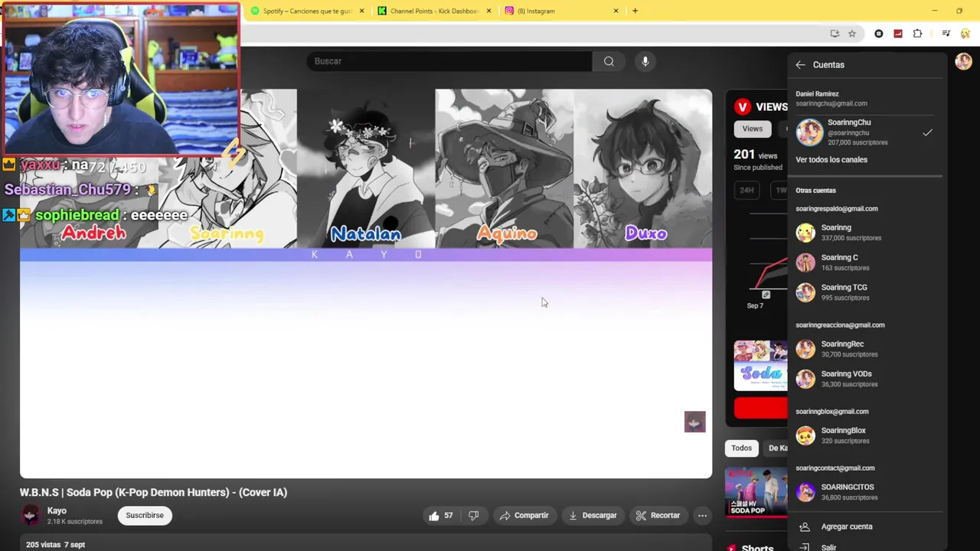Select Soaringg VODs account avatar
This screenshot has height=551, width=980.
point(805,379)
